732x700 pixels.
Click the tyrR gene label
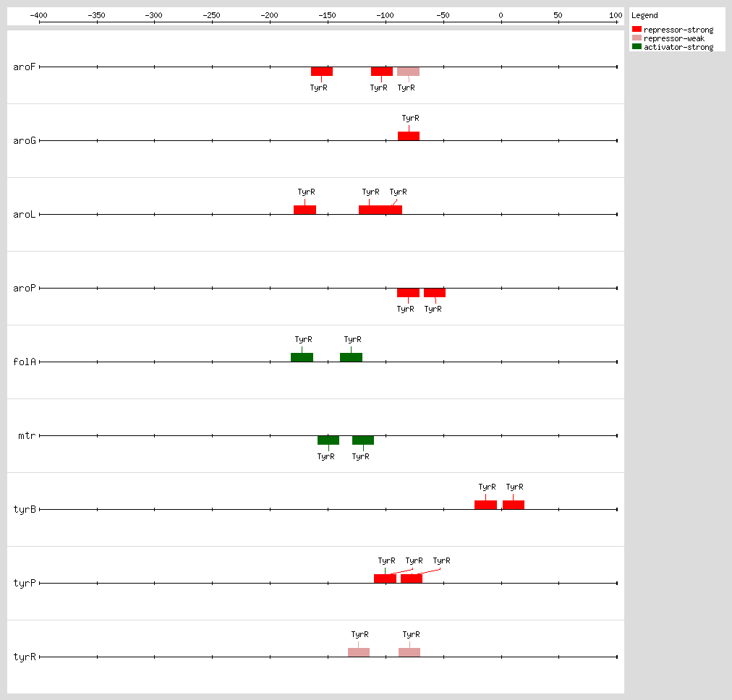pos(25,657)
